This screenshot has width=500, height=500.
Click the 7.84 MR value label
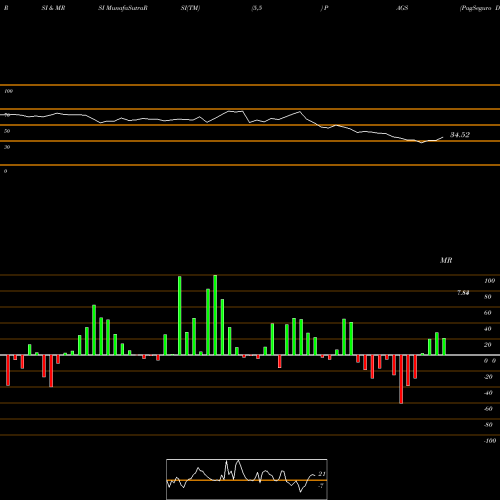click(x=463, y=293)
